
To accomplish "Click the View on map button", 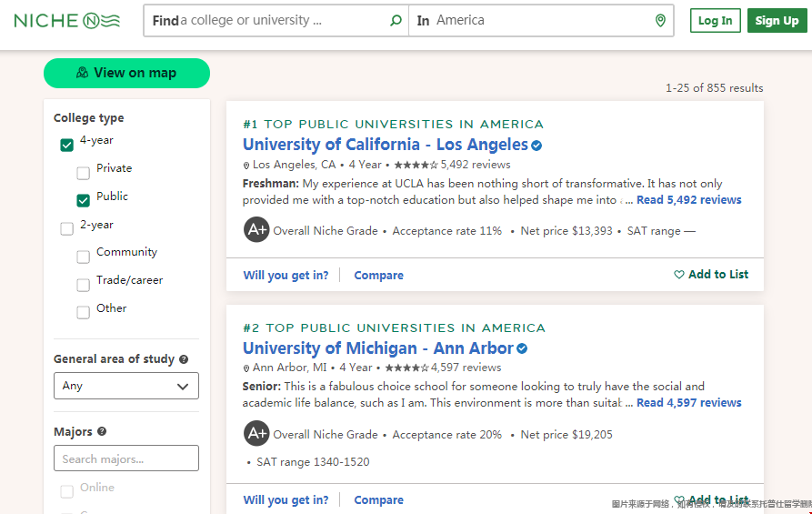I will 127,73.
